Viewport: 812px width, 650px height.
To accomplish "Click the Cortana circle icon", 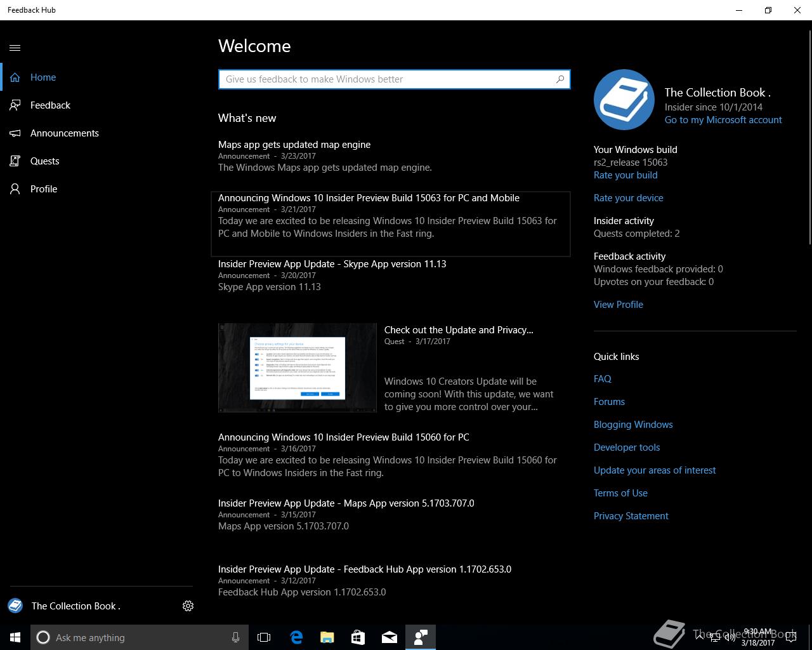I will point(43,637).
